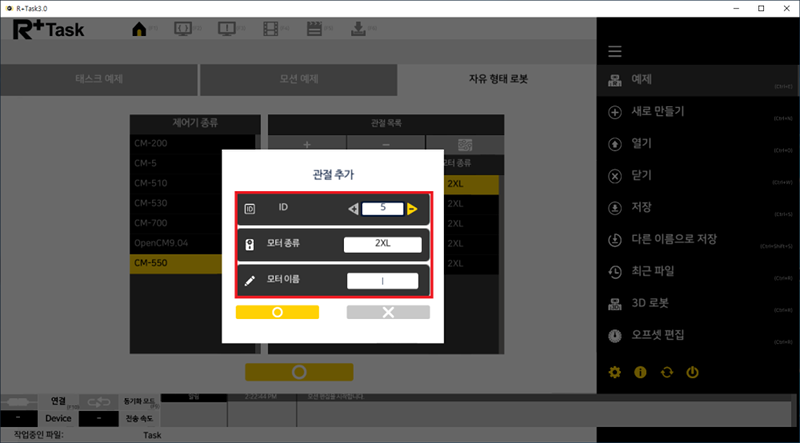The width and height of the screenshot is (800, 443).
Task: Select CM-530 in the controller list
Action: pos(154,203)
